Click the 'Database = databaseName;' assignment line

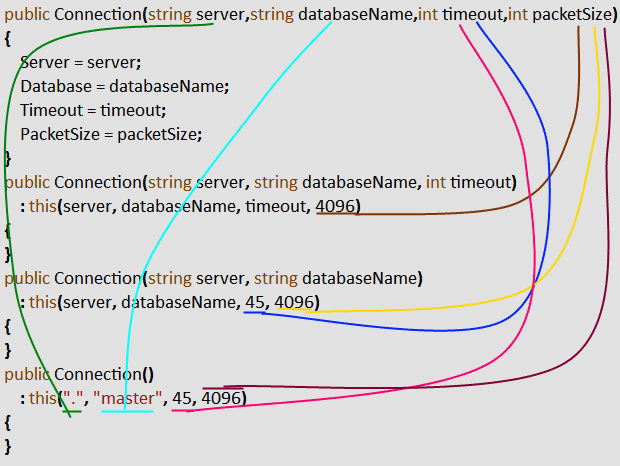pos(124,86)
